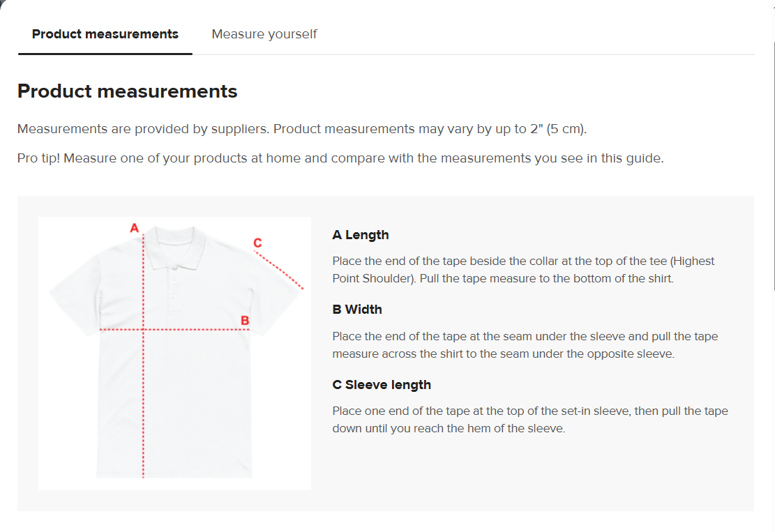Switch to the Measure yourself tab

point(264,34)
